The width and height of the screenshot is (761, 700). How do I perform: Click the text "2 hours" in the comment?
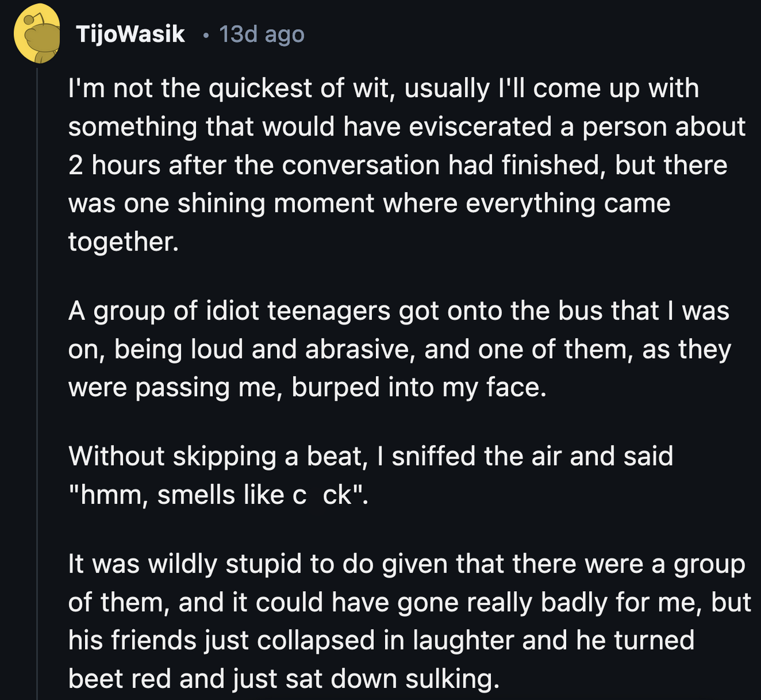[x=114, y=165]
